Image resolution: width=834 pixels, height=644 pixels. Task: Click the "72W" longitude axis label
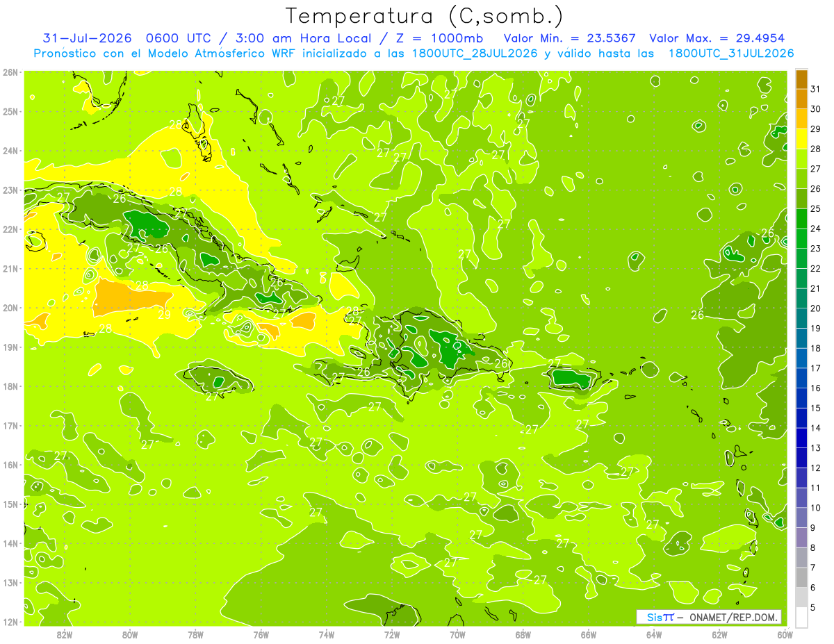click(x=392, y=634)
